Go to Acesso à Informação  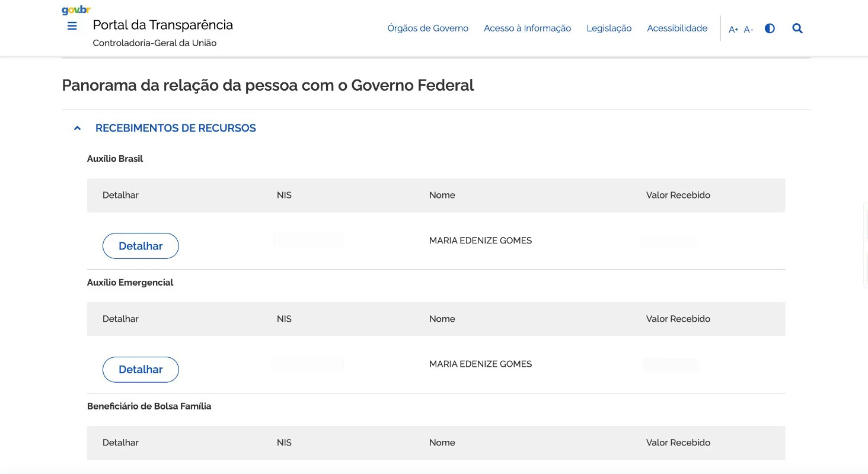[527, 28]
